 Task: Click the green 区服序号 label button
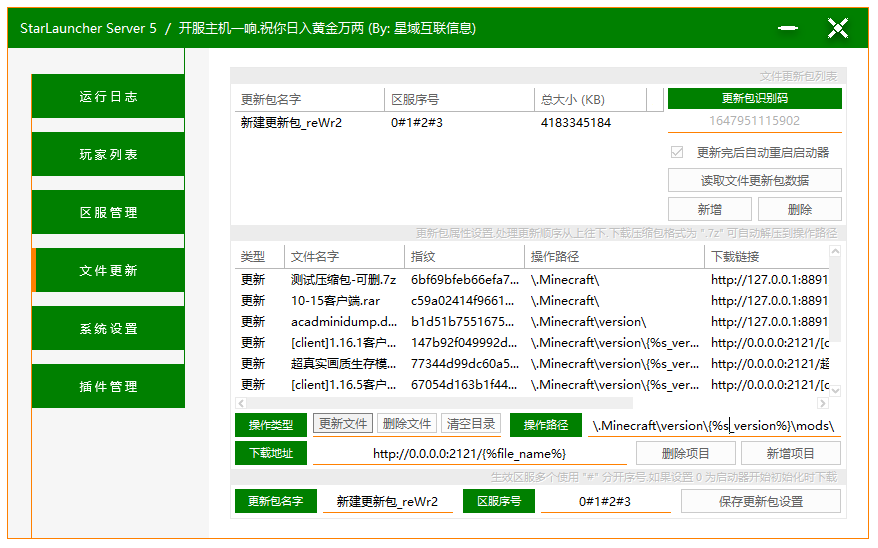click(x=498, y=501)
